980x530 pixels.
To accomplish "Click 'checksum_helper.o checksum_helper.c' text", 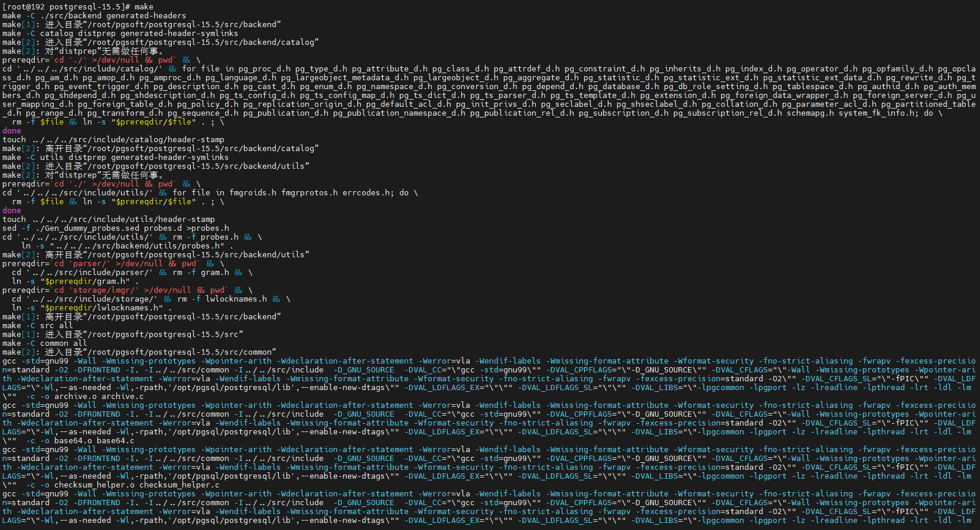I will (x=137, y=485).
